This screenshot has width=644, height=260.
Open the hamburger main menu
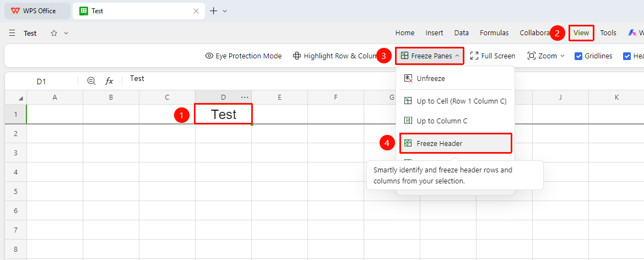[12, 33]
